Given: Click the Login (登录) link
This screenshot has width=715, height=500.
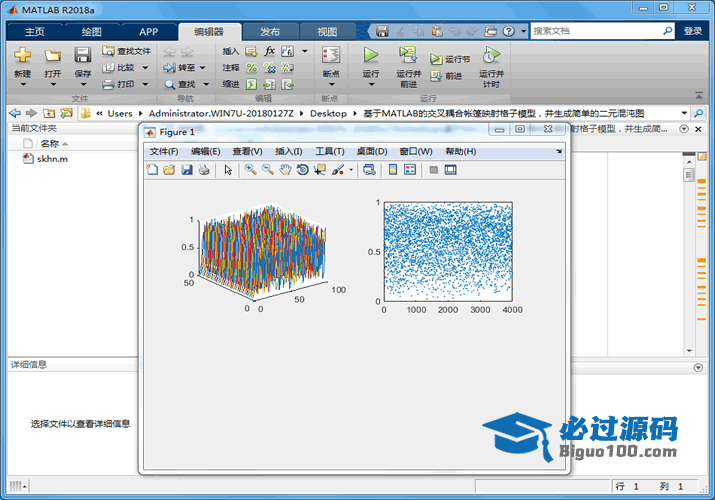Looking at the screenshot, I should click(x=693, y=31).
